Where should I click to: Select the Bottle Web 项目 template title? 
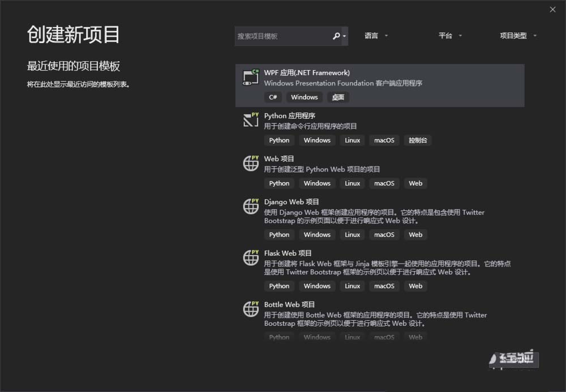pyautogui.click(x=289, y=304)
